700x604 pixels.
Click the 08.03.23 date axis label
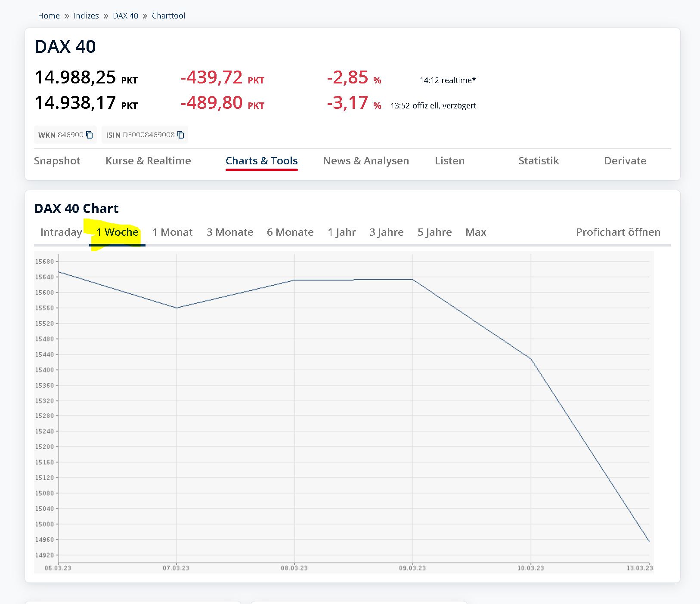pos(294,568)
